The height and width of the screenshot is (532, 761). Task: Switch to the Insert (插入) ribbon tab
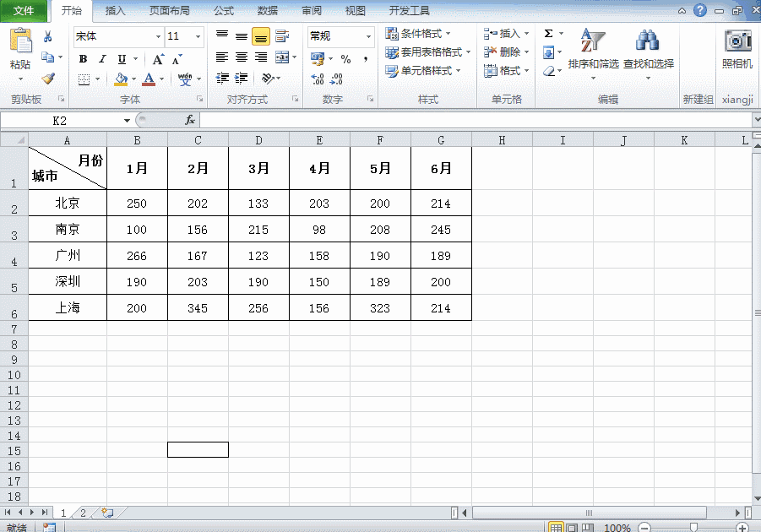point(115,11)
